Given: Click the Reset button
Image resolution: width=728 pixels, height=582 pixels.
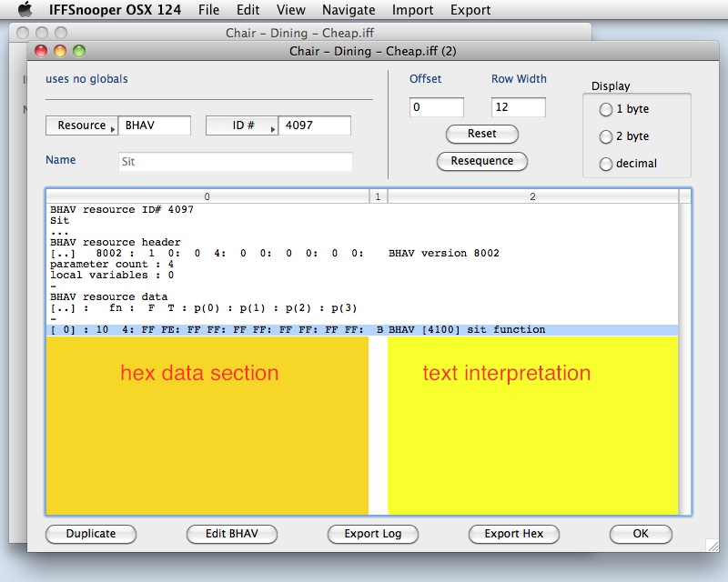Looking at the screenshot, I should pyautogui.click(x=481, y=134).
